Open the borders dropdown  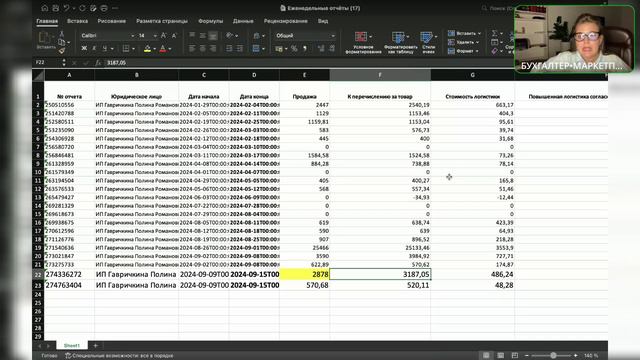133,49
